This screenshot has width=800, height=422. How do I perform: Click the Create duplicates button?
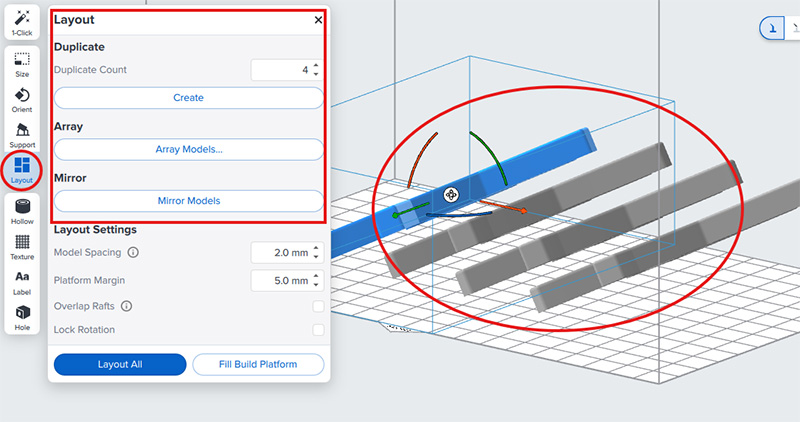189,98
